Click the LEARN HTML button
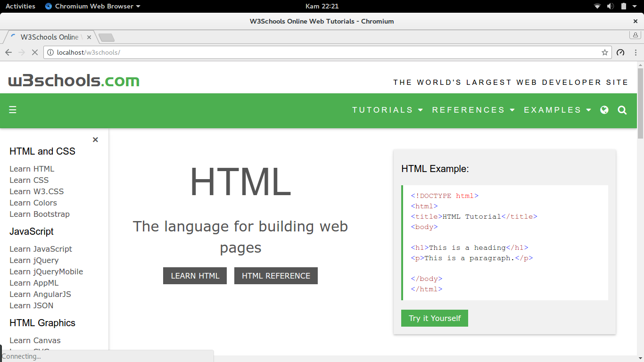 195,276
